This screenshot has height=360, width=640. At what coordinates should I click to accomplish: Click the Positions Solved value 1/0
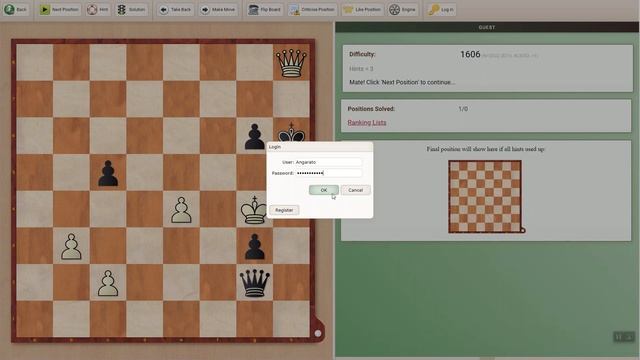pyautogui.click(x=463, y=109)
